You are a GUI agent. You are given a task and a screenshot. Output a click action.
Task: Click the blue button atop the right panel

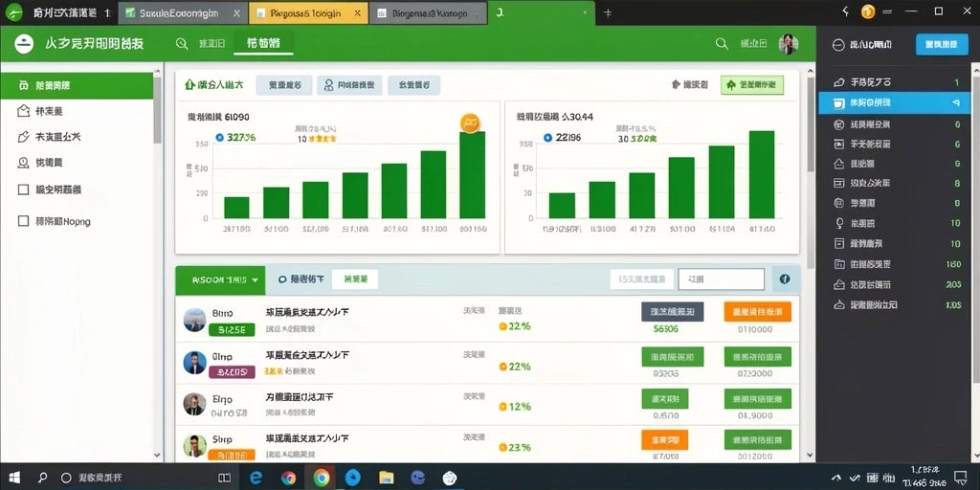pyautogui.click(x=942, y=44)
